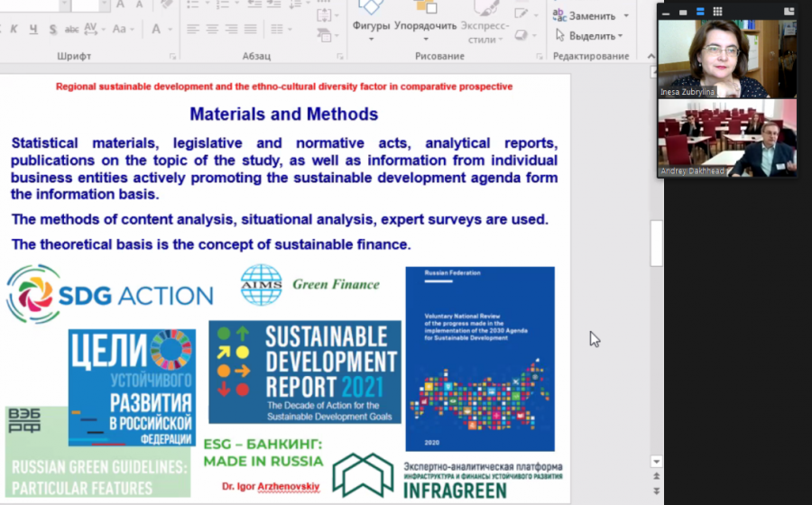Viewport: 812px width, 505px height.
Task: Open the font color A dropdown arrow
Action: (170, 30)
